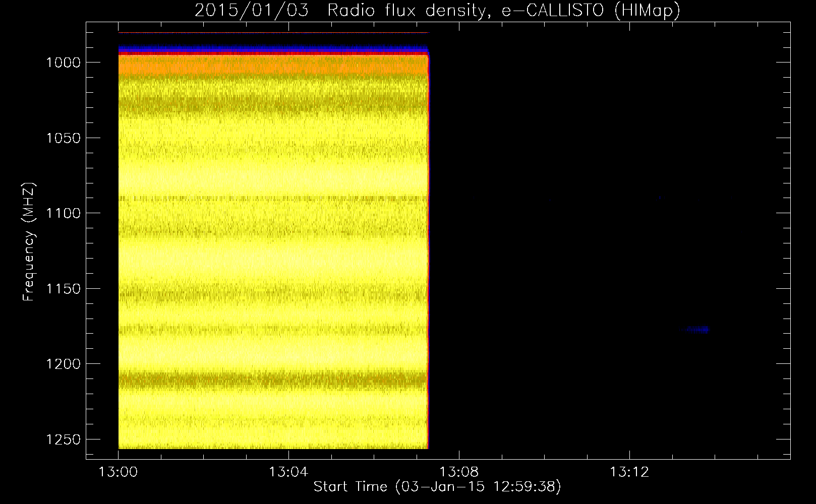Click the plot title '2015/01/03 Radio flux density, e-CALLISTO (HIMap)'
816x504 pixels.
pyautogui.click(x=437, y=10)
